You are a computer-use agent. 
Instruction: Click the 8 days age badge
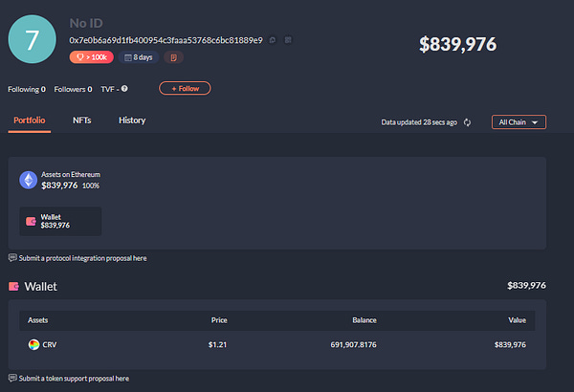[x=139, y=57]
